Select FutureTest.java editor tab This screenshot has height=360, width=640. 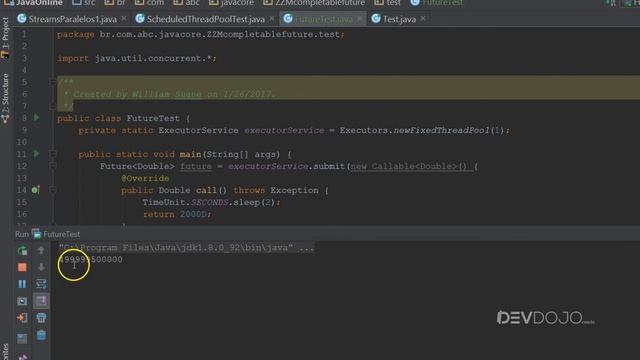(x=323, y=19)
